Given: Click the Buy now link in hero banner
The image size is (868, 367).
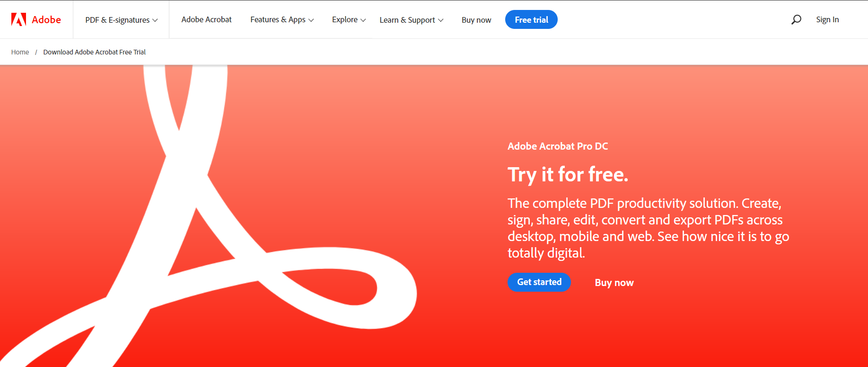Looking at the screenshot, I should (614, 283).
